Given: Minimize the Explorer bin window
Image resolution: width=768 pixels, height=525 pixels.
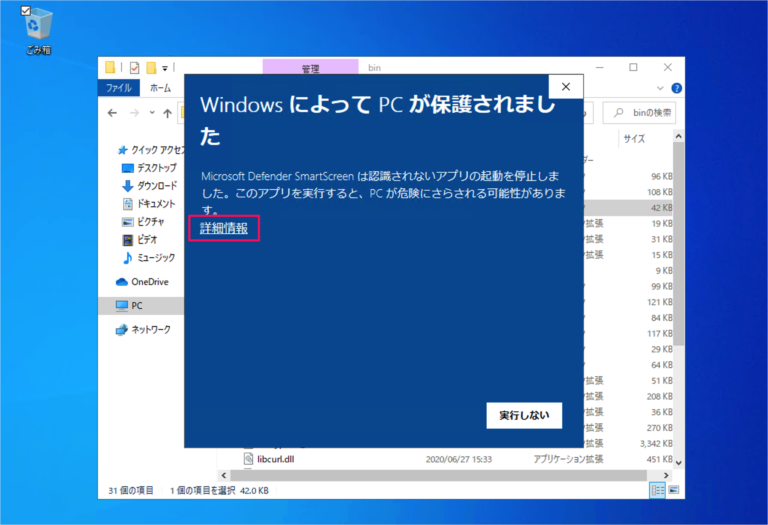Looking at the screenshot, I should [600, 68].
